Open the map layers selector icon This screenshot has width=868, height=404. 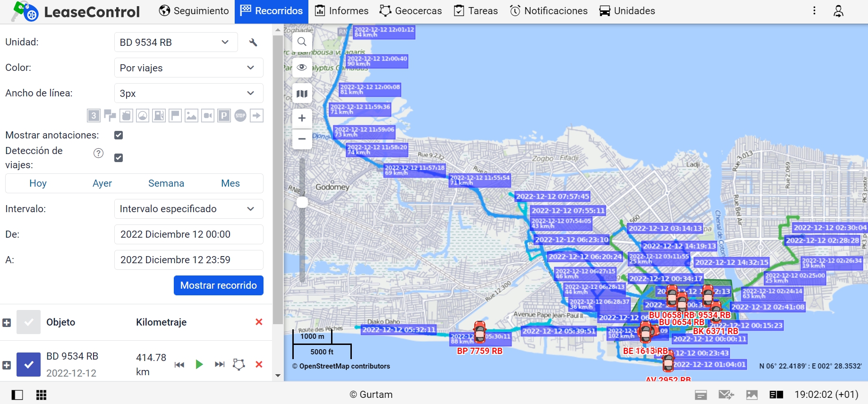(302, 94)
